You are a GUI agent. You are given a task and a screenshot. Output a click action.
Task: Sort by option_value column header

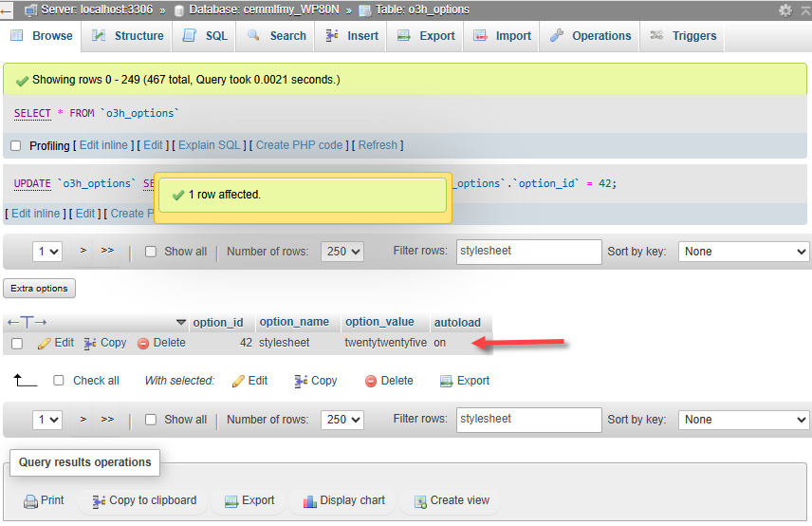coord(379,322)
